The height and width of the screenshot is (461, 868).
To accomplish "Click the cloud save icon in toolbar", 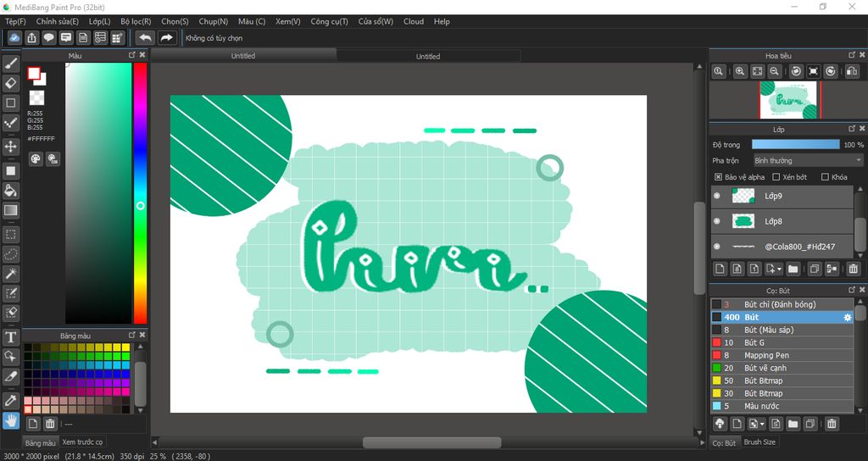I will 14,37.
